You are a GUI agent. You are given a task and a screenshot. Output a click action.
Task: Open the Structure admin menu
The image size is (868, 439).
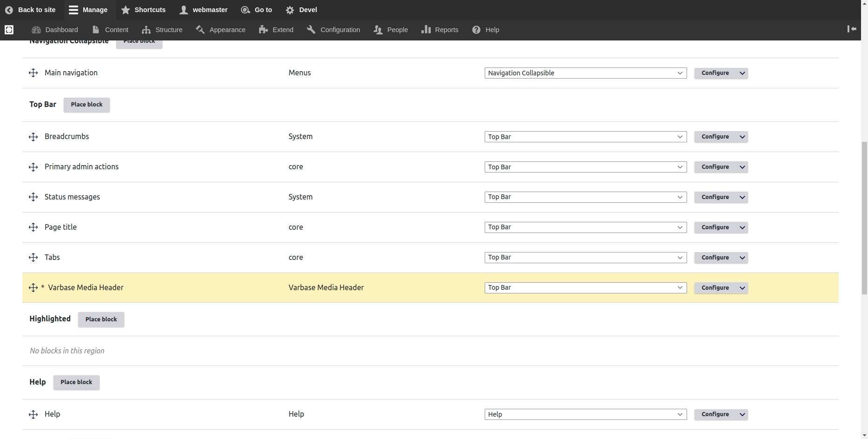point(162,30)
